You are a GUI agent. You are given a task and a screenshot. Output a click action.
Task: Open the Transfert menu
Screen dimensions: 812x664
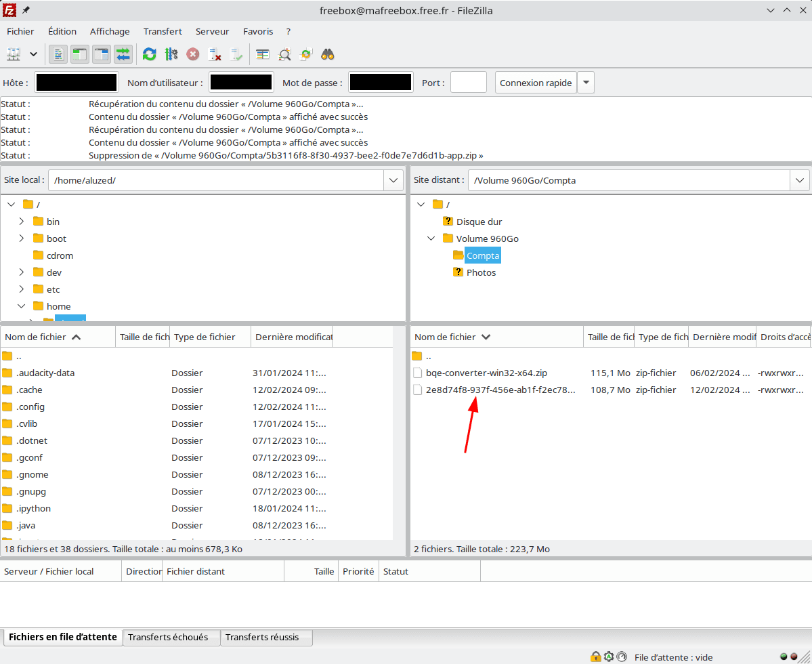point(163,31)
